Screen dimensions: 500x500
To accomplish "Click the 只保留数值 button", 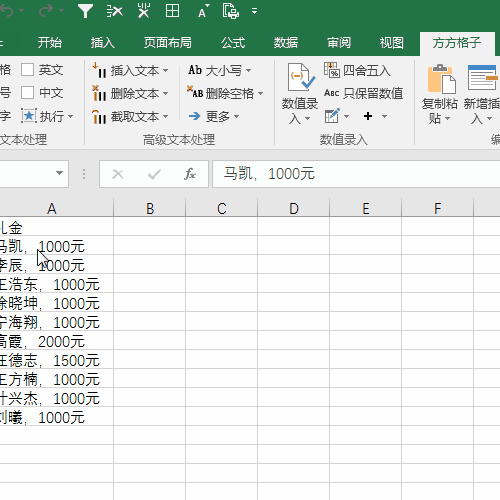I will [364, 93].
